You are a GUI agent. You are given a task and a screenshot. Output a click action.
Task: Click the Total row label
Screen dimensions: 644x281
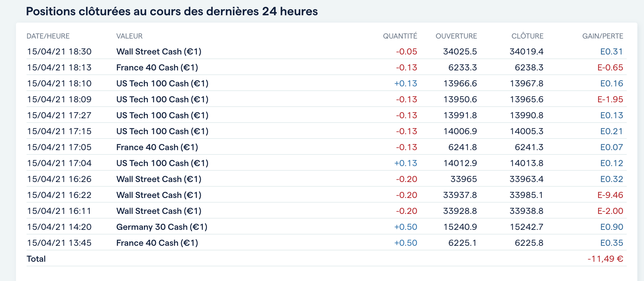tap(36, 259)
